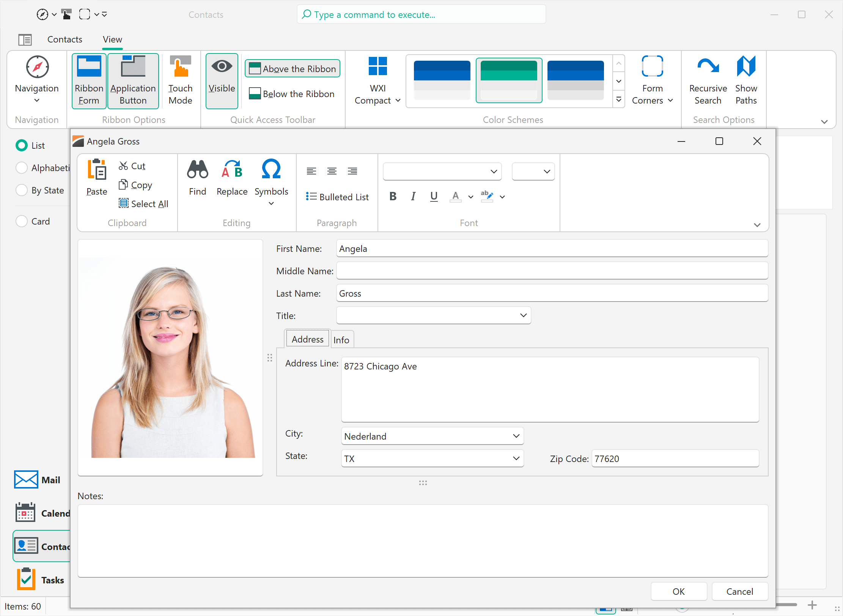Open the Title dropdown
The image size is (843, 616).
pyautogui.click(x=523, y=316)
